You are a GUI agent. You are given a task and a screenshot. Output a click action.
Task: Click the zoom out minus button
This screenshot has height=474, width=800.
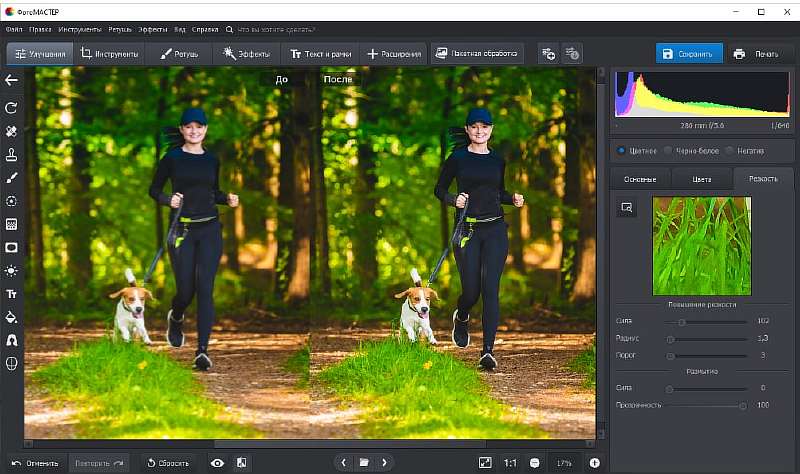pyautogui.click(x=535, y=463)
